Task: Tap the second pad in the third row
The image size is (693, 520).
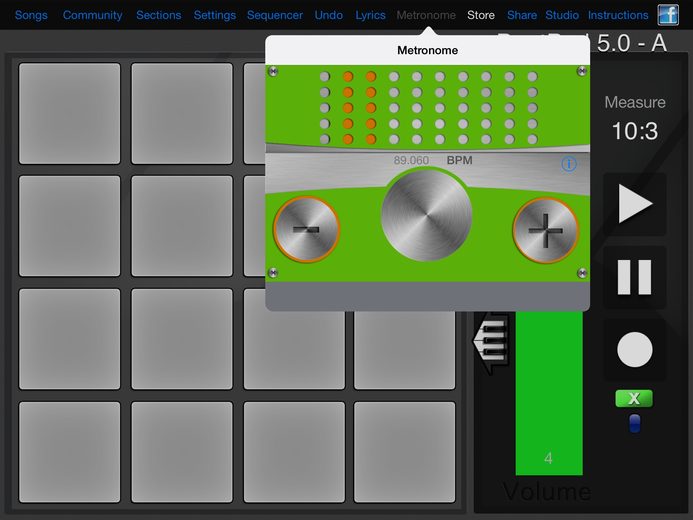Action: (x=182, y=339)
